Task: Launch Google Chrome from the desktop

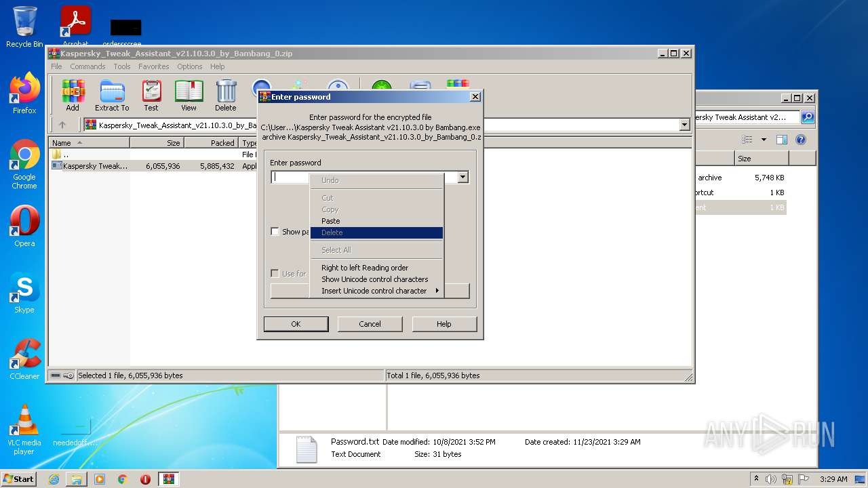Action: (24, 164)
